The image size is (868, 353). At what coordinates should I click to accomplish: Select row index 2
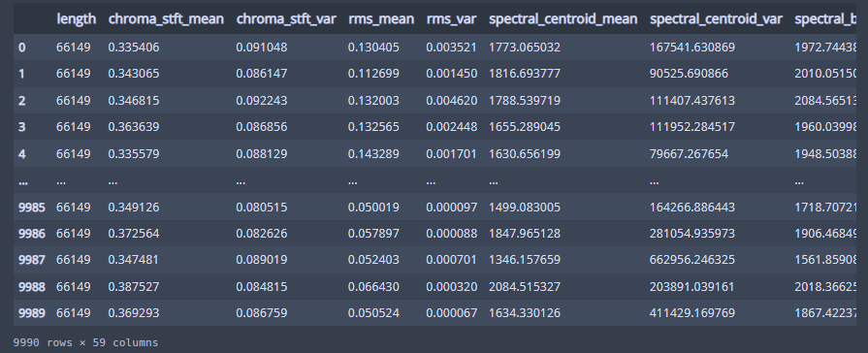[22, 101]
